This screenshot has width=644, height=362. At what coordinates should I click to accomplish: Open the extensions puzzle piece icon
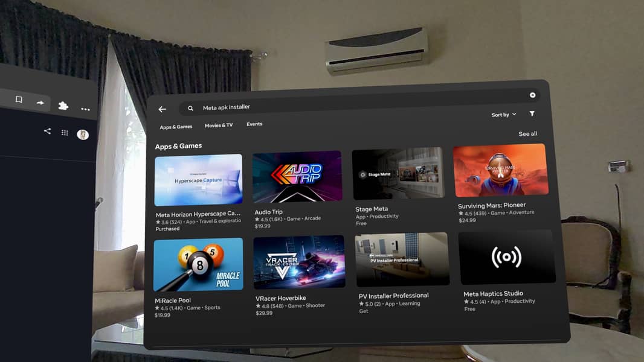[63, 106]
